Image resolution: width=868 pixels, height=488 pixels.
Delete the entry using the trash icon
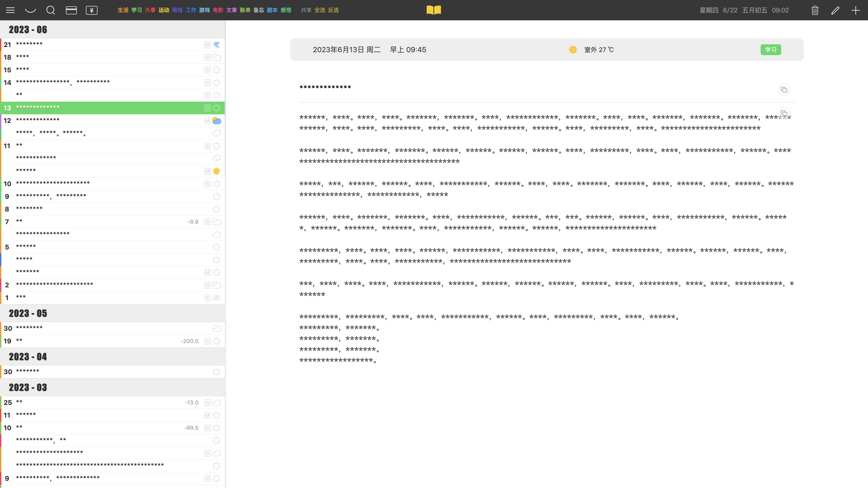(x=815, y=10)
